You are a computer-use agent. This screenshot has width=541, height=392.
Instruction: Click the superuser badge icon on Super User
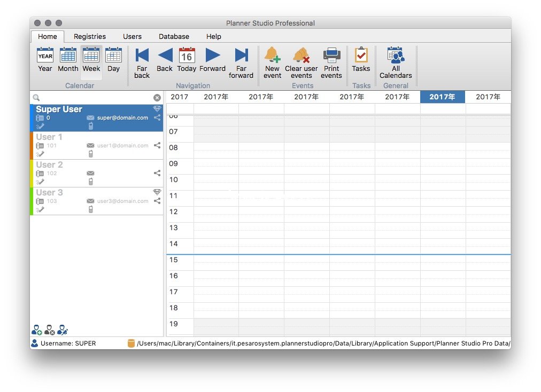coord(157,108)
